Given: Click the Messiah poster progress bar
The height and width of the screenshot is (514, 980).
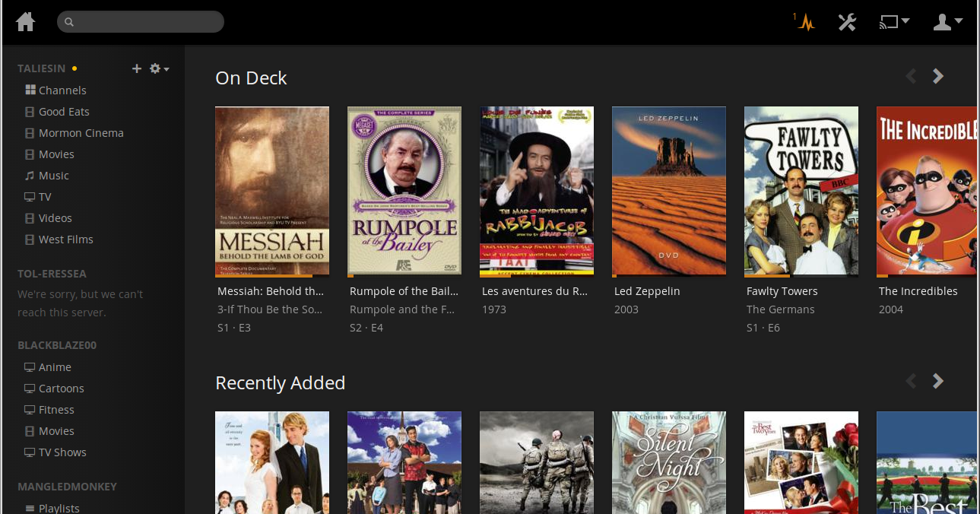Looking at the screenshot, I should (x=272, y=275).
